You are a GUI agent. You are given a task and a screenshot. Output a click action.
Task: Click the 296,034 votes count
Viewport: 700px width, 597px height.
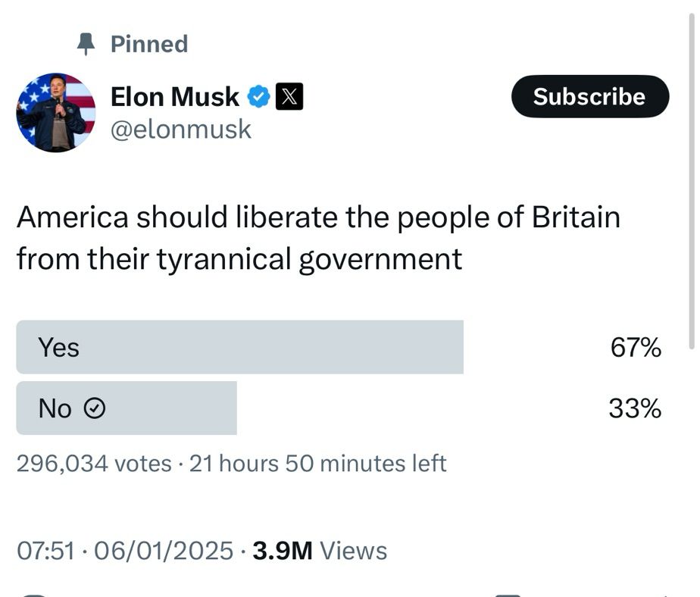(x=94, y=463)
